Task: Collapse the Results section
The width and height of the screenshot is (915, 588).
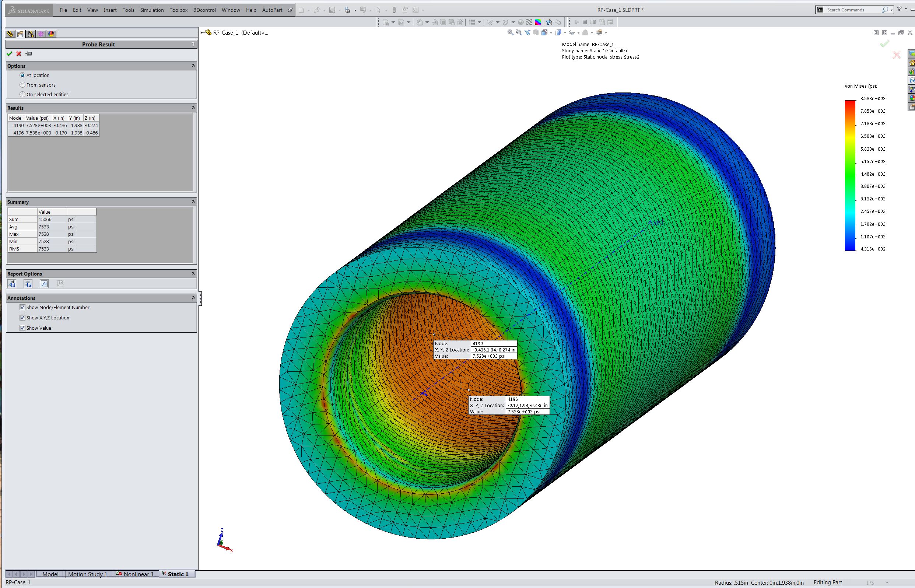Action: 193,108
